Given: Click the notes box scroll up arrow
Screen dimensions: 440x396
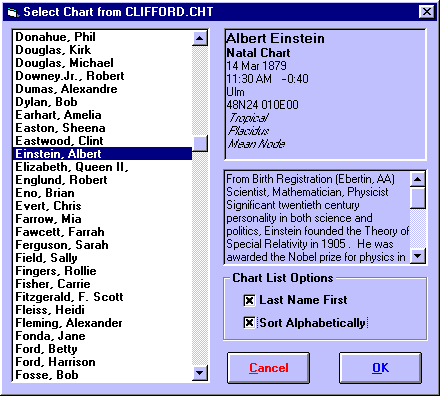Looking at the screenshot, I should (x=417, y=180).
